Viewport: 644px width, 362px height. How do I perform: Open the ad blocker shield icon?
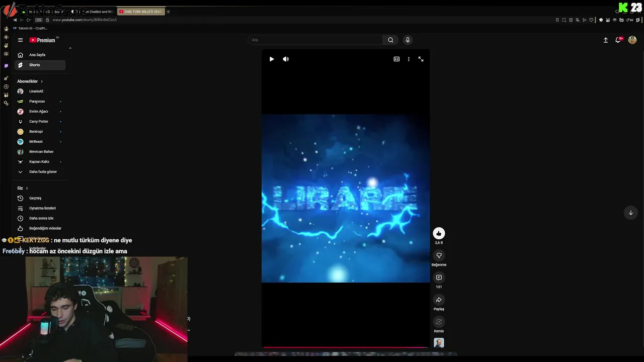click(571, 20)
